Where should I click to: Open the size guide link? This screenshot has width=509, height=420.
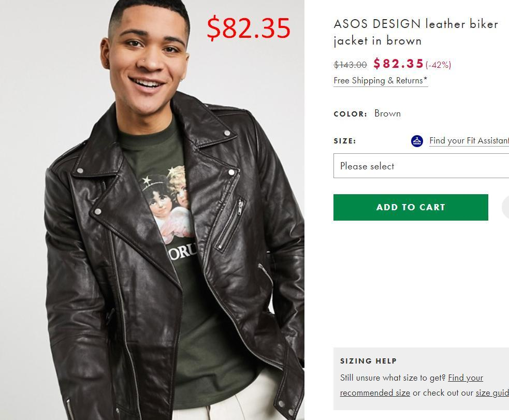tap(492, 393)
